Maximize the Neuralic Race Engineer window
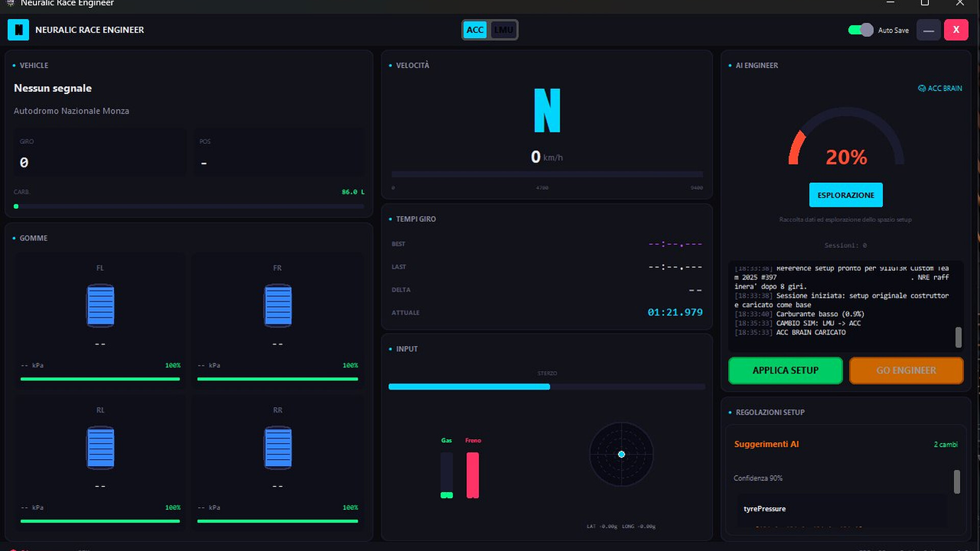980x551 pixels. pyautogui.click(x=924, y=3)
